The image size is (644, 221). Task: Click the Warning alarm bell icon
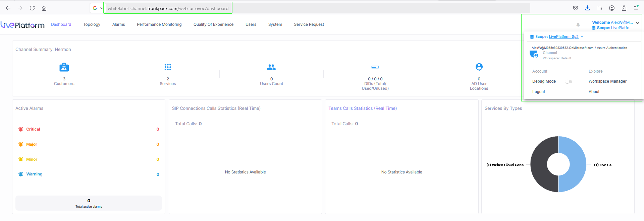coord(21,174)
